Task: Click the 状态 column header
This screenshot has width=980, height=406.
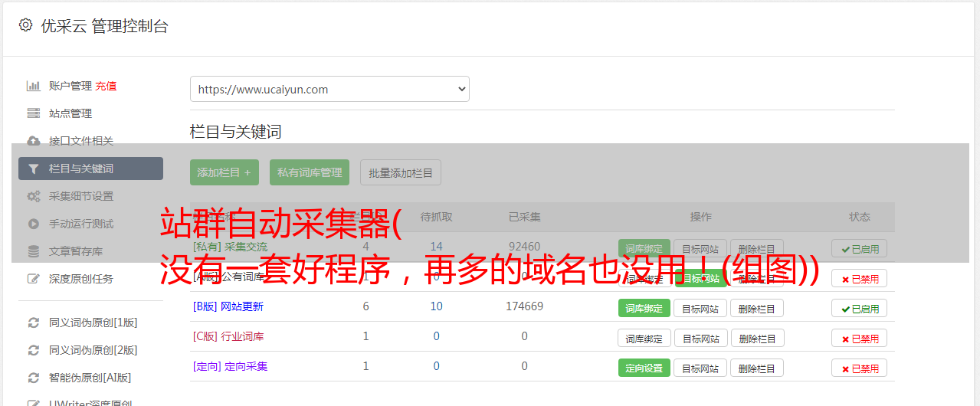Action: [860, 217]
